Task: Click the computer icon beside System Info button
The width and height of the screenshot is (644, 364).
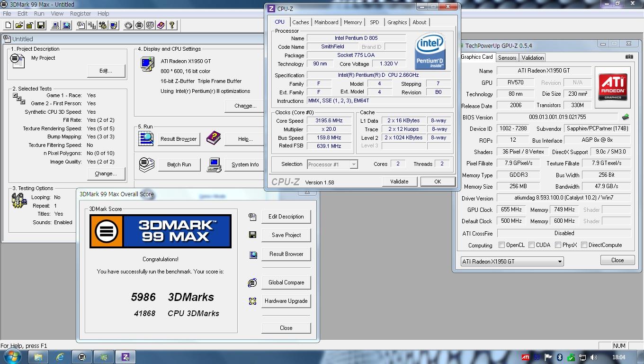Action: 214,164
